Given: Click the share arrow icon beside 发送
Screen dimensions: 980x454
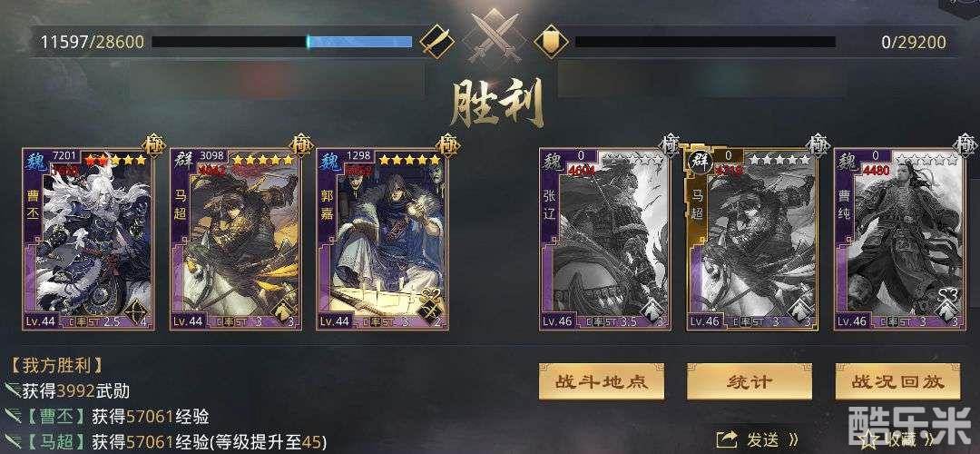Looking at the screenshot, I should click(x=728, y=439).
